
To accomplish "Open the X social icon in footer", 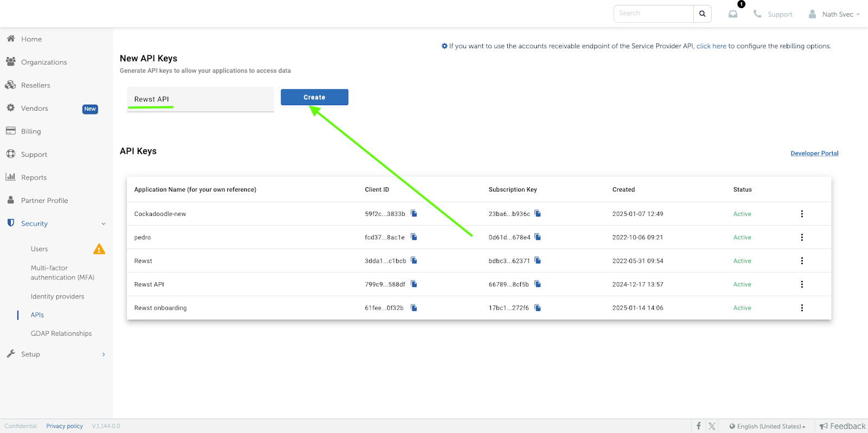I will point(712,426).
